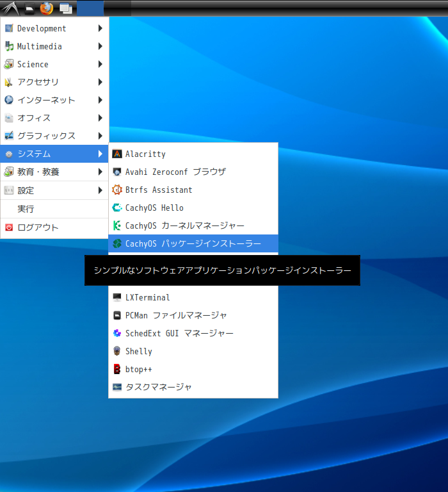This screenshot has height=492, width=448.
Task: Open the Development menu category
Action: 54,28
